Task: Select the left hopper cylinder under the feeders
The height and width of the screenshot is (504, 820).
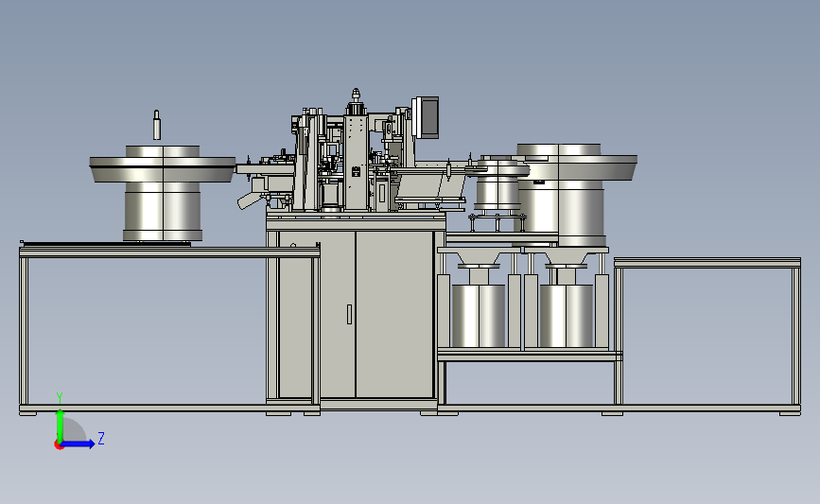Action: [479, 316]
